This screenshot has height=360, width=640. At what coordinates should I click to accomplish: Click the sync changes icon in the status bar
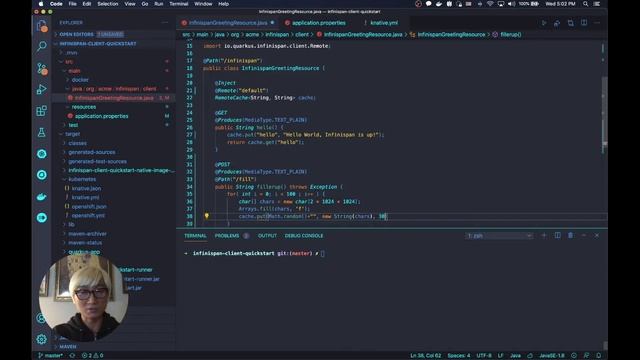click(x=72, y=356)
